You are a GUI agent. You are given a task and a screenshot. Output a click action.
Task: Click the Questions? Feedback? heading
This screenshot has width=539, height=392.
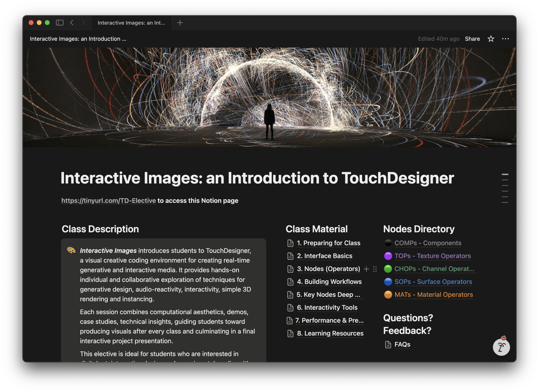click(408, 324)
